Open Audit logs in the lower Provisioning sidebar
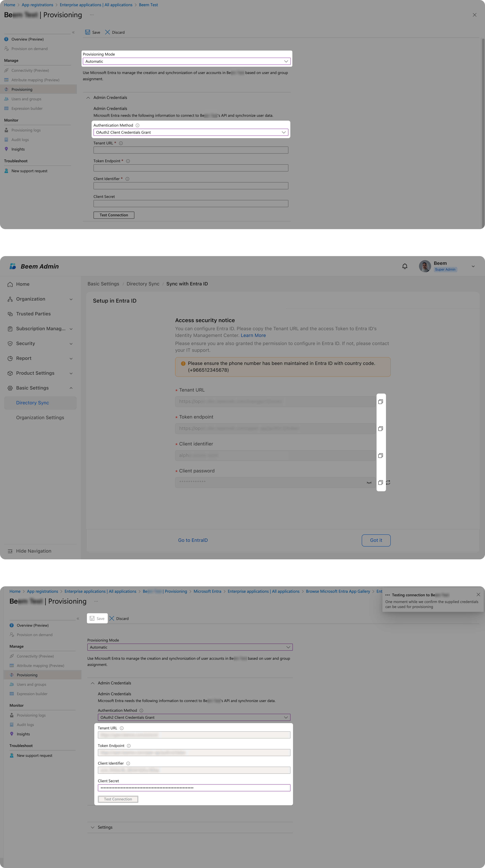This screenshot has width=485, height=868. pyautogui.click(x=25, y=724)
